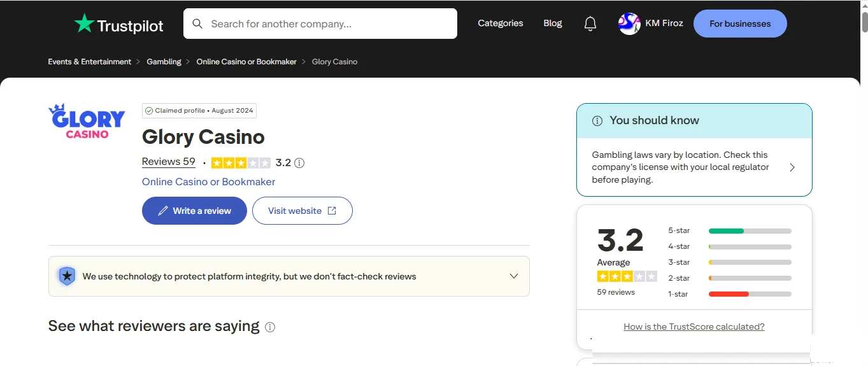This screenshot has height=366, width=868.
Task: Click the TrustScore info icon beside 3.2
Action: point(299,163)
